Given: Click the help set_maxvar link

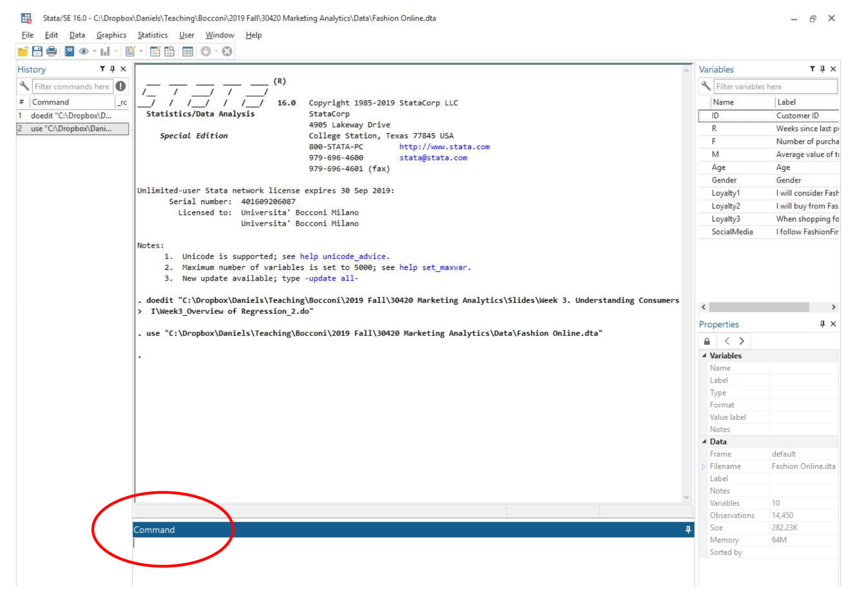Looking at the screenshot, I should coord(433,267).
